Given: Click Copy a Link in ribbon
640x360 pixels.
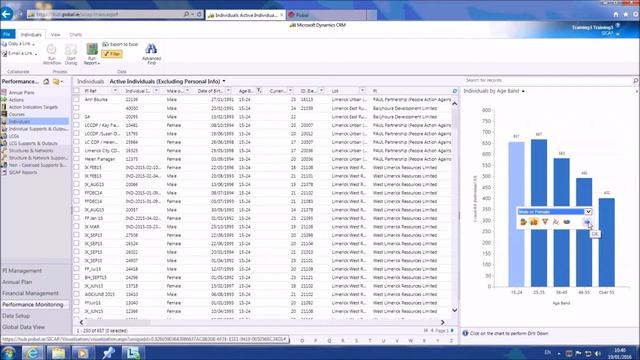Looking at the screenshot, I should pyautogui.click(x=19, y=44).
